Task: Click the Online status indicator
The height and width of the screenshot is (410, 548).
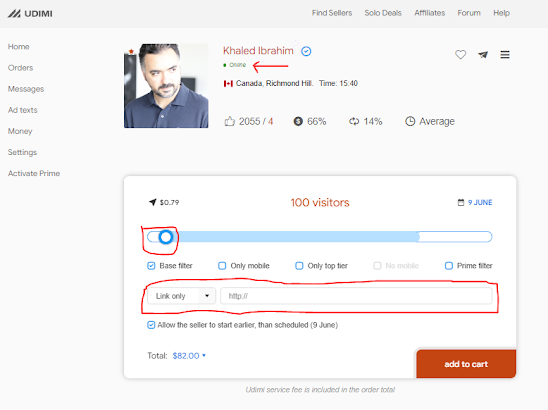Action: point(235,65)
